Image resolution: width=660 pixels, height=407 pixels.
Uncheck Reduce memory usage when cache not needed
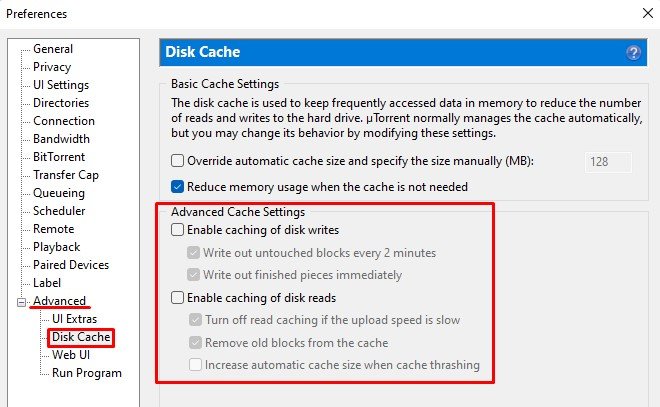pos(177,186)
